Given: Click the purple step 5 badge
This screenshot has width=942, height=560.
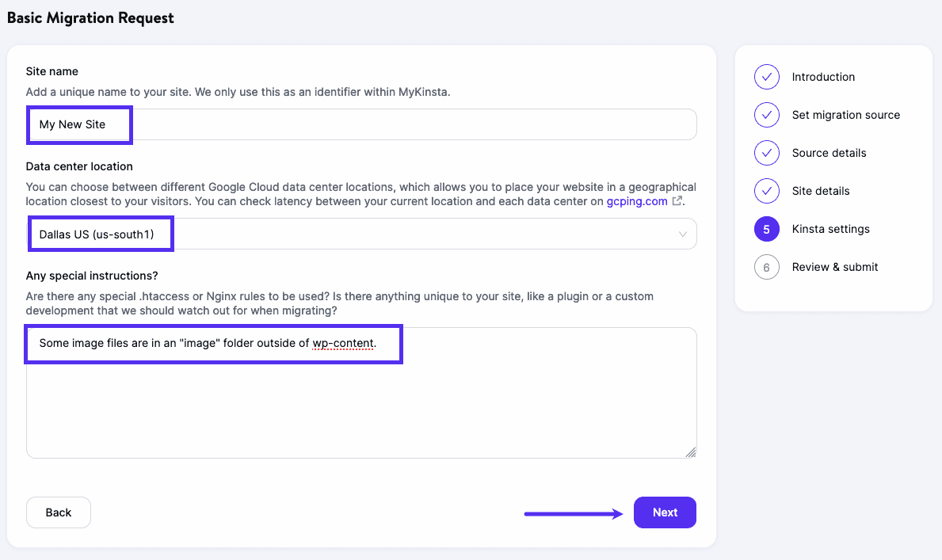Looking at the screenshot, I should coord(766,229).
